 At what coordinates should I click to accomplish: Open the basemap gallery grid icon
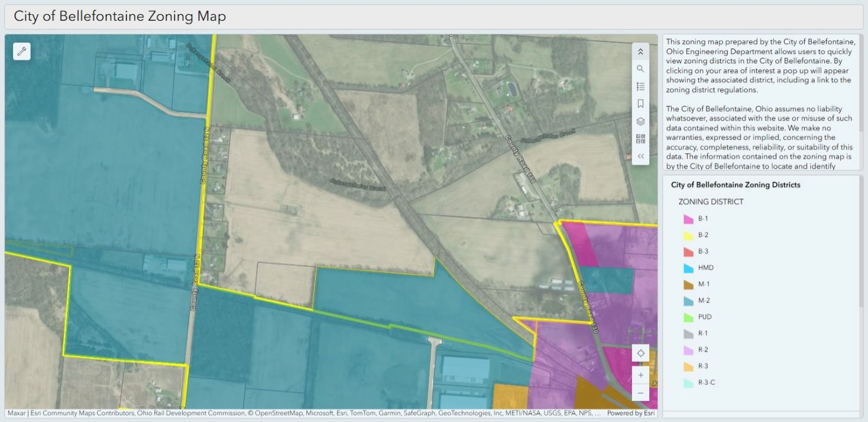pyautogui.click(x=640, y=139)
